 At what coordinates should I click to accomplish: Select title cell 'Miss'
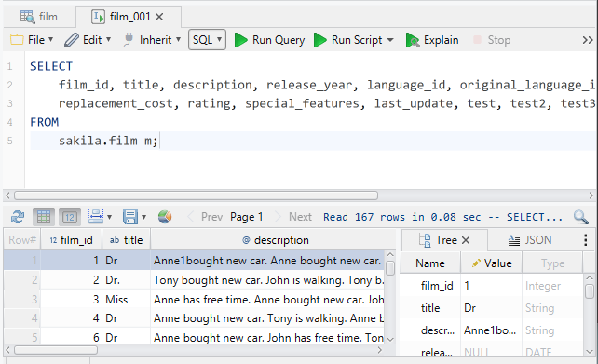click(127, 300)
